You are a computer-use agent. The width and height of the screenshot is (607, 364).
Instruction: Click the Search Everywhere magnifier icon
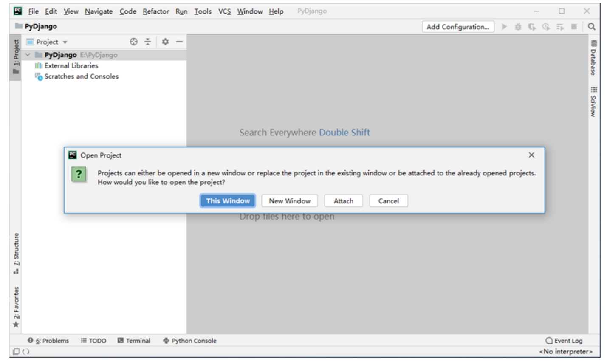(591, 27)
